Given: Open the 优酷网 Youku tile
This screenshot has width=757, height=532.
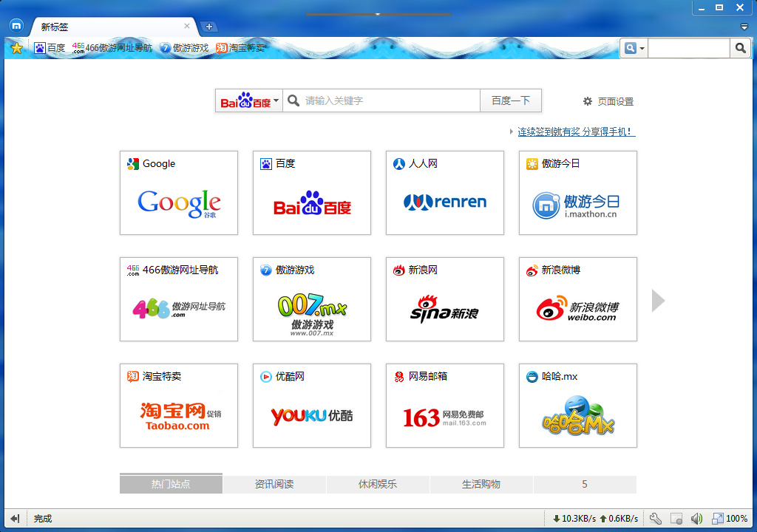Looking at the screenshot, I should tap(312, 406).
